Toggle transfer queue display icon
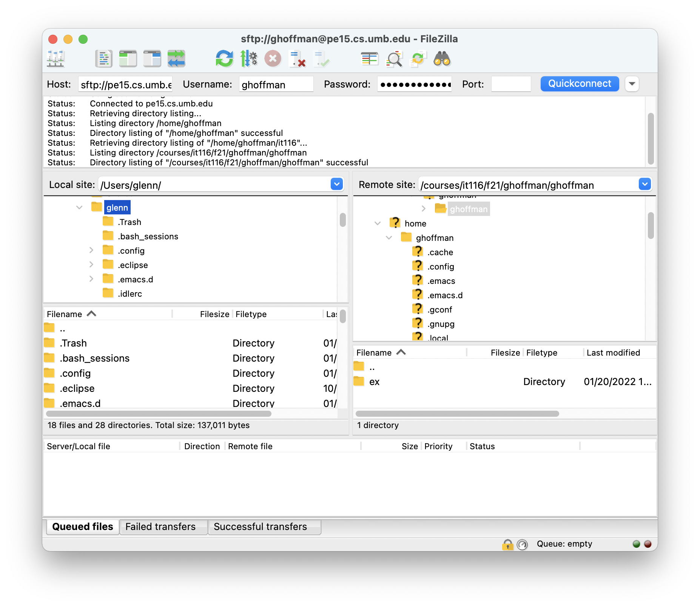The image size is (700, 607). (x=176, y=59)
